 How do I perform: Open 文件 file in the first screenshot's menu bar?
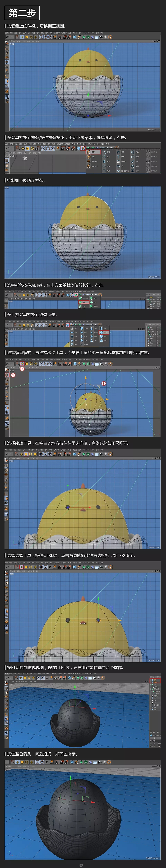(x=6, y=33)
